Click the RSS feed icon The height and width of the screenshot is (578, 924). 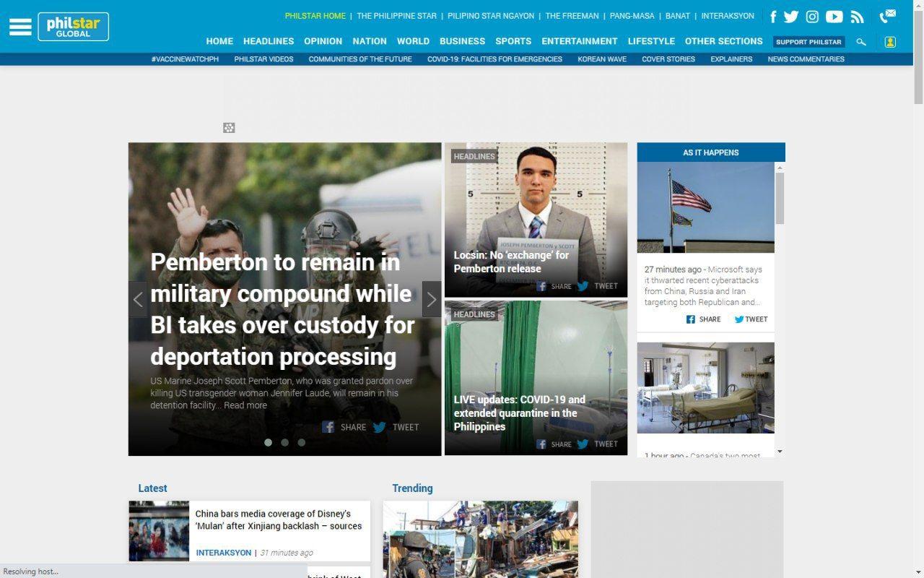click(x=857, y=17)
